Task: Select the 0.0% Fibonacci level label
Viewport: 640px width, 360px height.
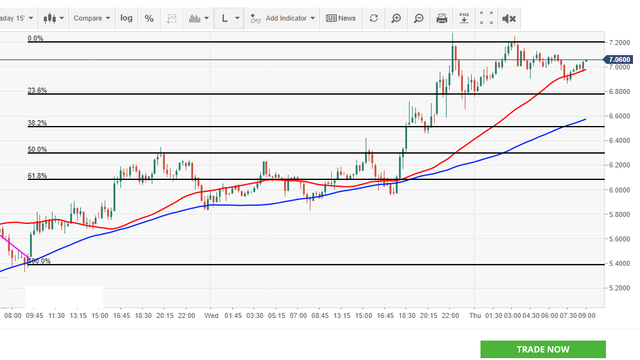Action: (36, 38)
